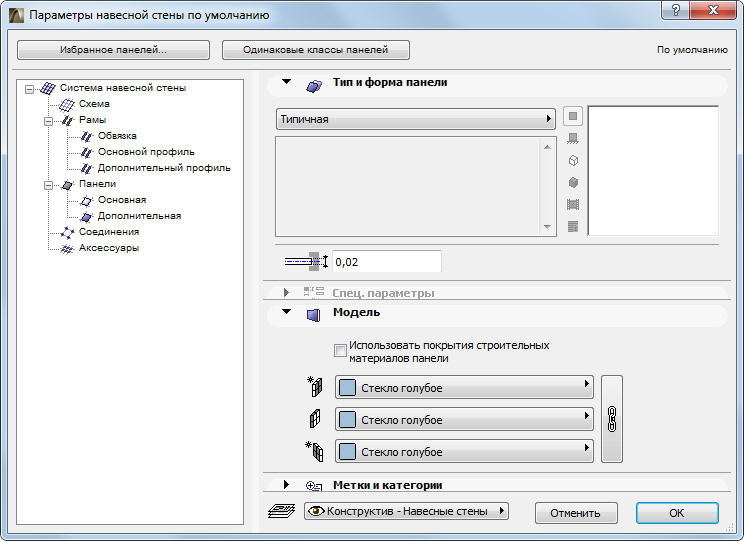Collapse the Рамы tree node
744x541 pixels.
click(48, 121)
